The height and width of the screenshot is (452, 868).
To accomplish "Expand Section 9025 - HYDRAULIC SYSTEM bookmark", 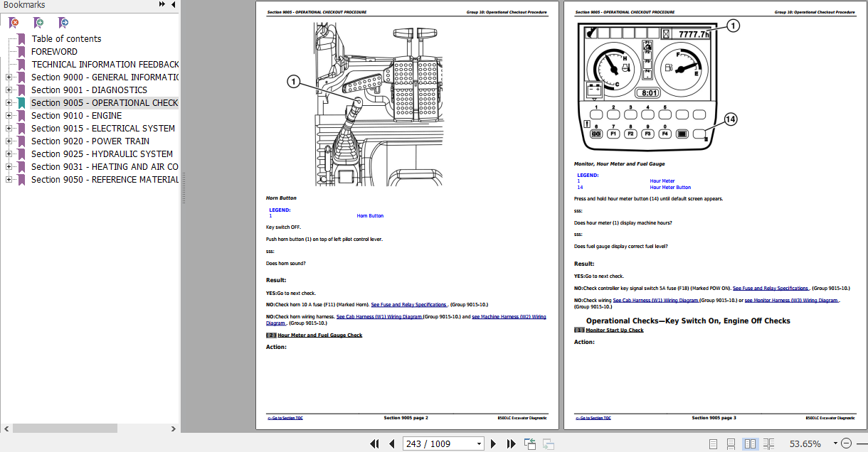I will tap(9, 154).
